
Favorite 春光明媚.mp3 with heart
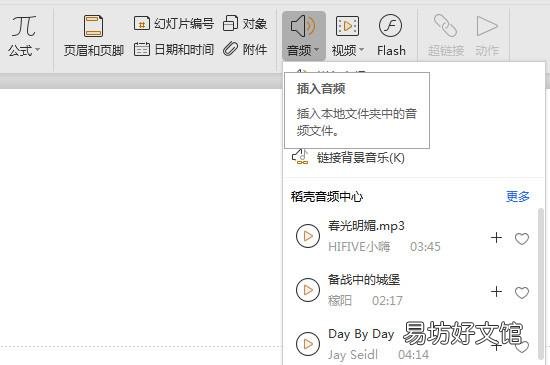point(522,239)
